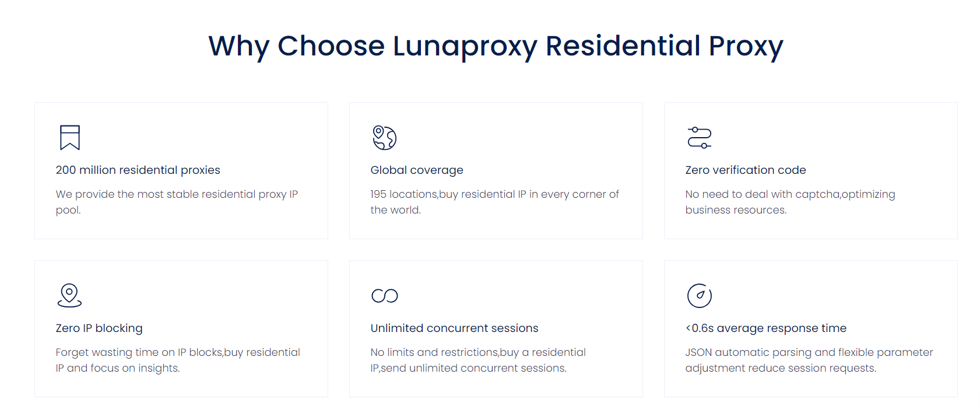The width and height of the screenshot is (980, 416).
Task: Click the "Zero verification code" heading
Action: (745, 170)
